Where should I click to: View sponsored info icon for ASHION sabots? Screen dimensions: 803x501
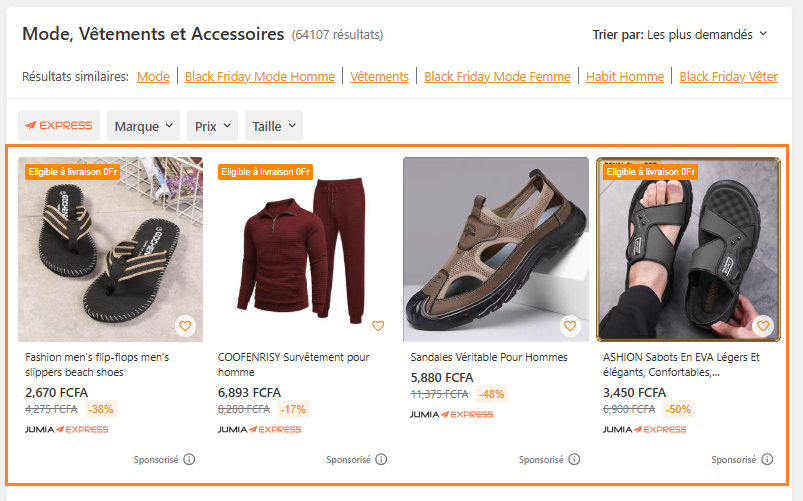(767, 460)
